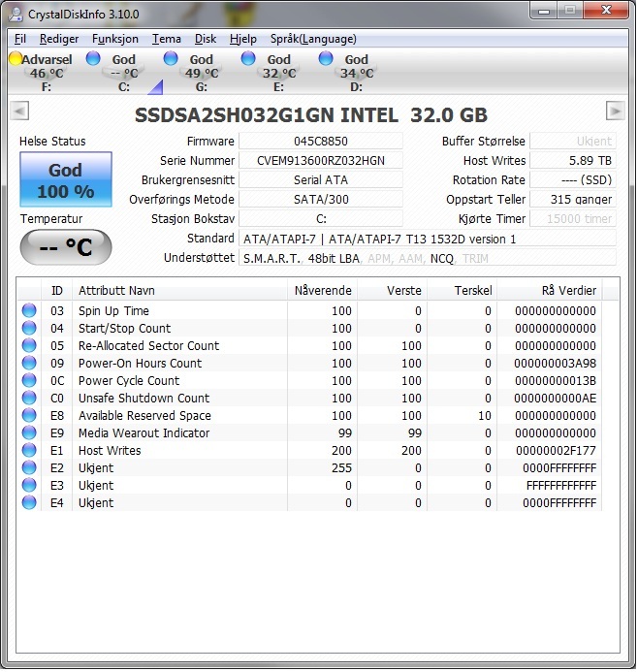Click status icon for E4 Ukjent row

tap(29, 502)
